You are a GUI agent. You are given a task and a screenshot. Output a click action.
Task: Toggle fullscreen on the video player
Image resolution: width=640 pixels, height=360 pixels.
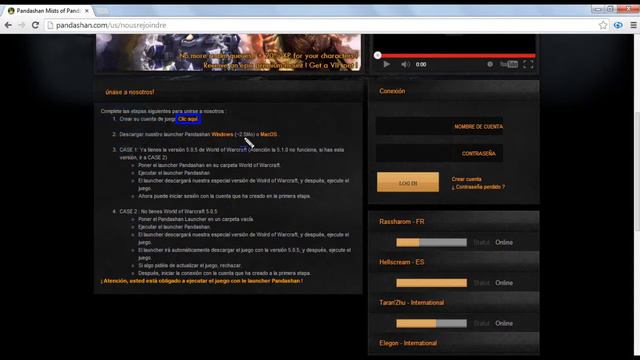coord(528,64)
